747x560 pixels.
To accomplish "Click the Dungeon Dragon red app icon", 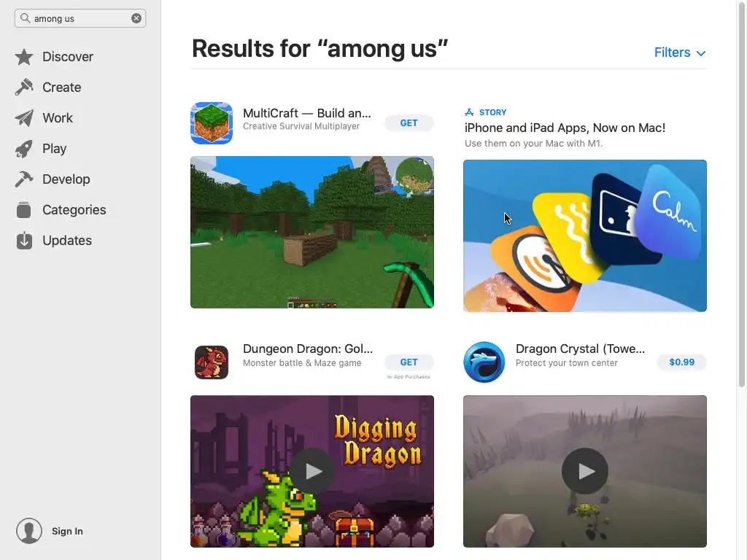I will (x=212, y=362).
